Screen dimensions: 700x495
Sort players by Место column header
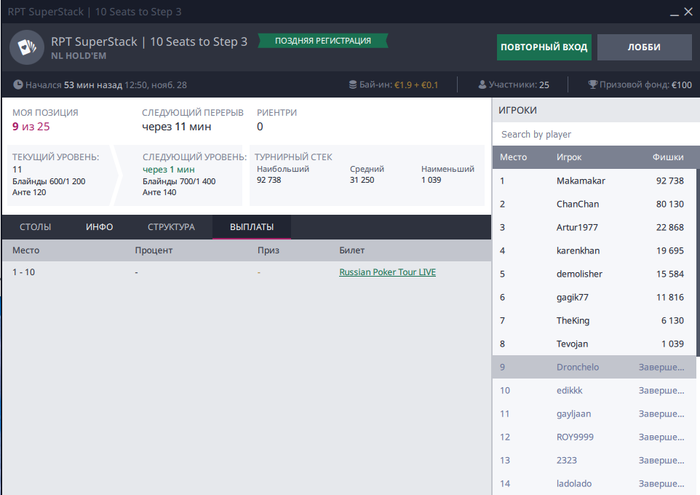click(x=513, y=157)
